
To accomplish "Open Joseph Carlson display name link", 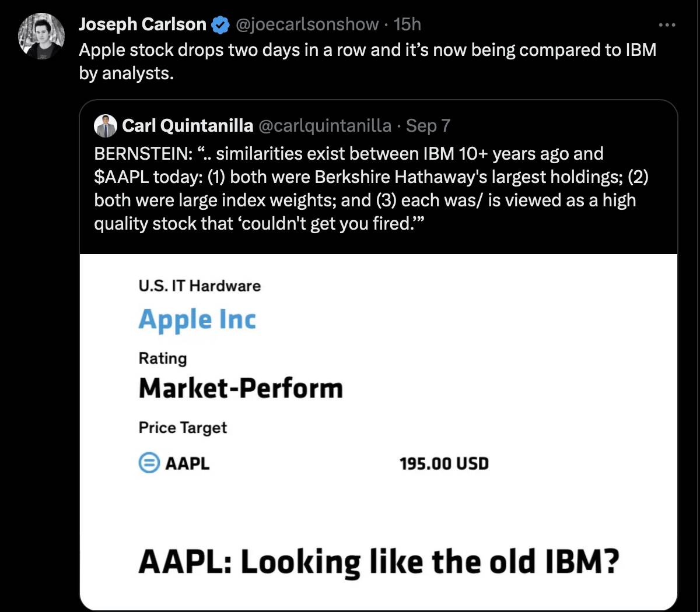I will tap(143, 24).
